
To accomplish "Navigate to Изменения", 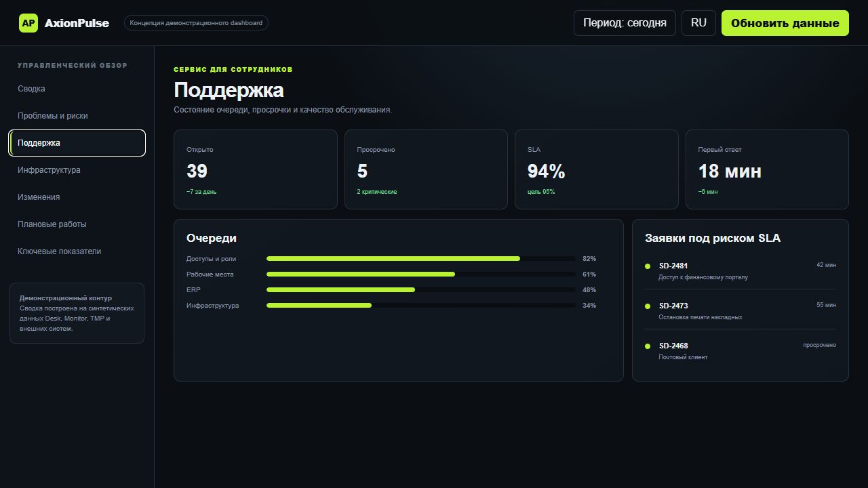I will click(x=77, y=197).
